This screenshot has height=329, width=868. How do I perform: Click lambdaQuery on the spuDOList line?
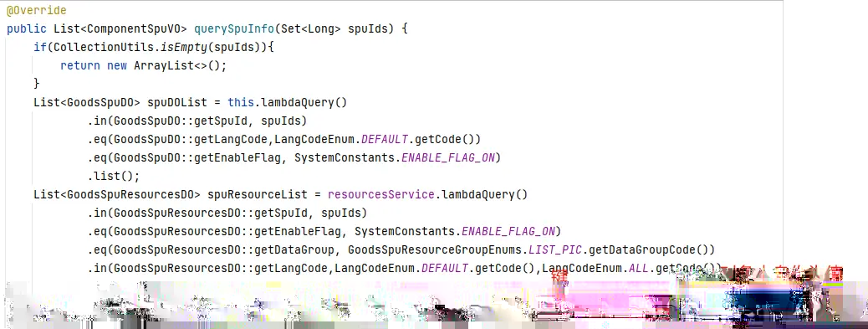coord(298,102)
